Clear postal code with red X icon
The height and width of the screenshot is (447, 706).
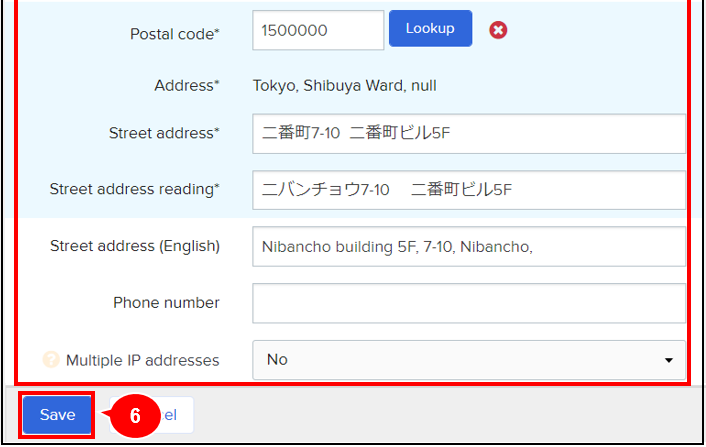pyautogui.click(x=498, y=30)
